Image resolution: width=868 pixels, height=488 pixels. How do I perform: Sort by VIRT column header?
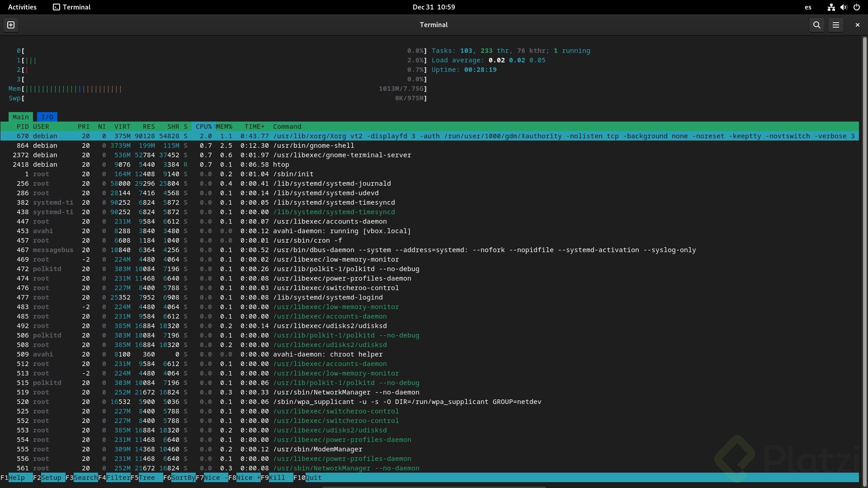(x=122, y=127)
